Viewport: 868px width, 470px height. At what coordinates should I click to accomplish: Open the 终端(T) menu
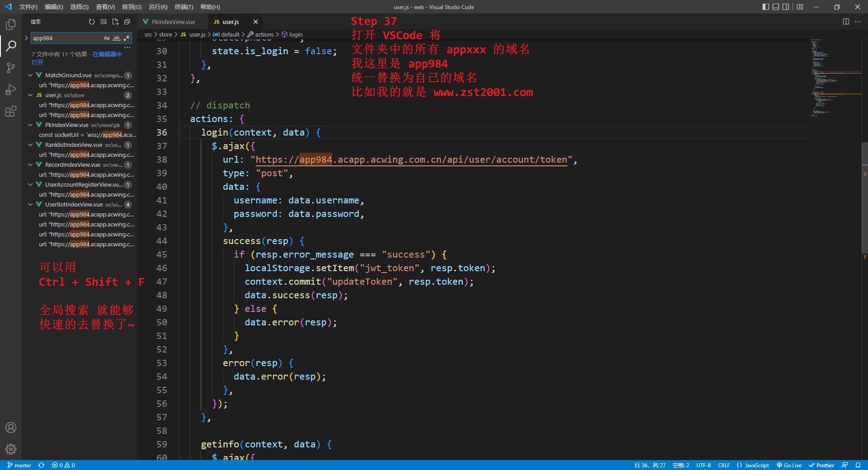pos(184,7)
